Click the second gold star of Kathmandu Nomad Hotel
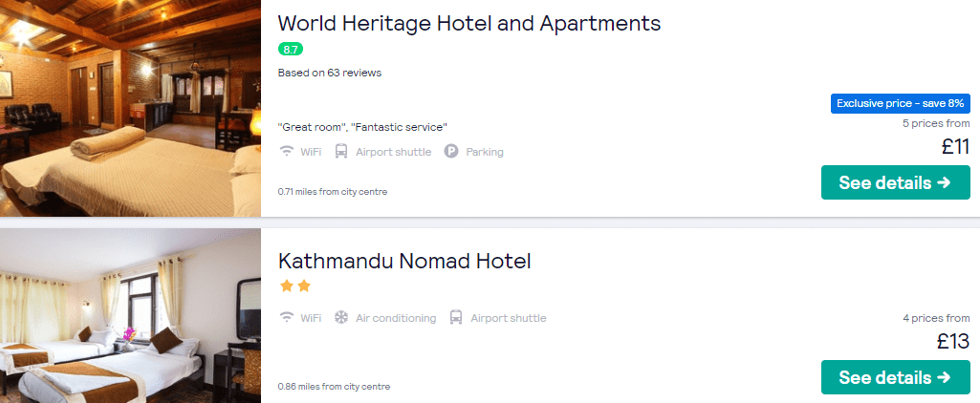980x403 pixels. [x=304, y=286]
